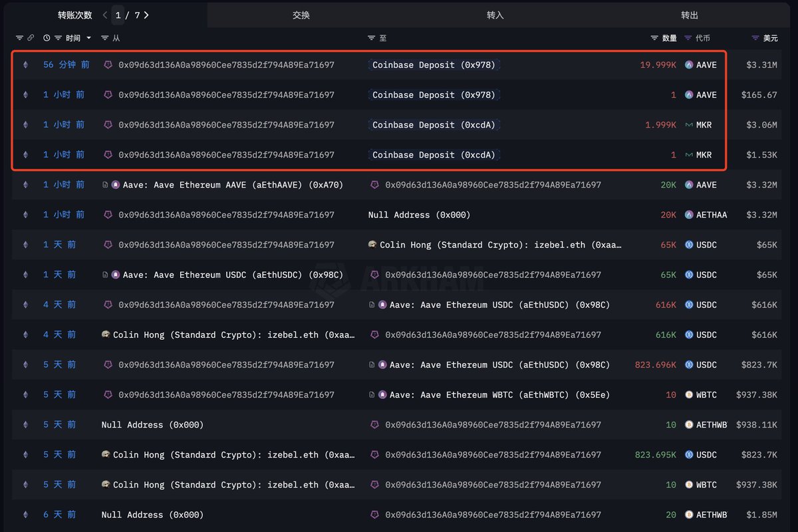Open the Aave Ethereum USDC (aEthUSDC) sender on the 1 天 前 row
This screenshot has width=798, height=532.
[x=233, y=275]
